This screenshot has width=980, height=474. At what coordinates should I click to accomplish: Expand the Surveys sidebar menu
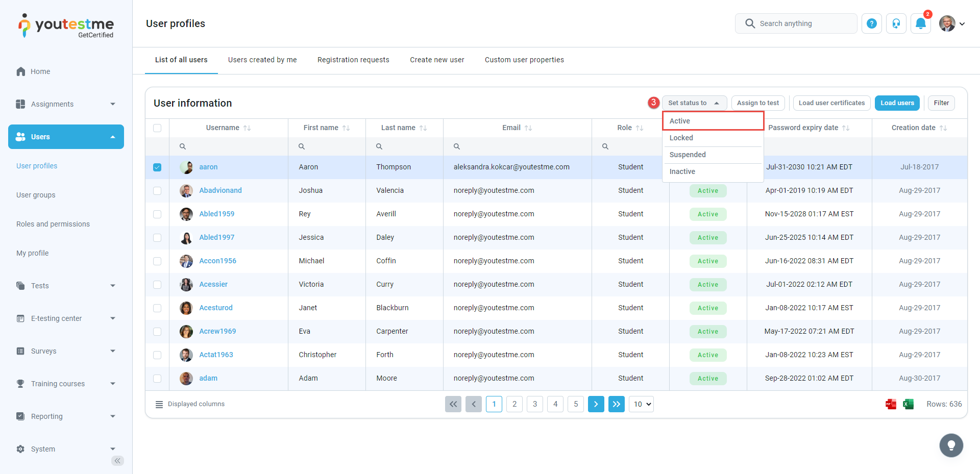[113, 351]
